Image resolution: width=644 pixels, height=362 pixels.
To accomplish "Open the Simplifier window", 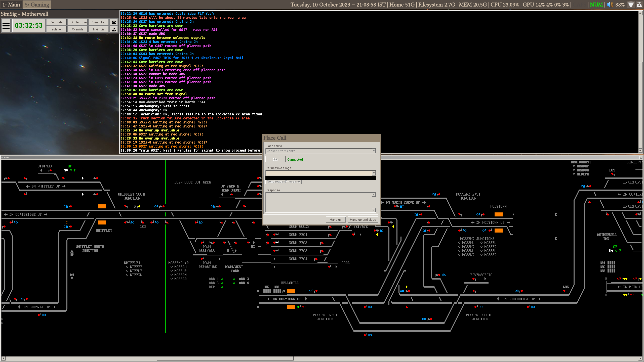I will click(x=99, y=22).
